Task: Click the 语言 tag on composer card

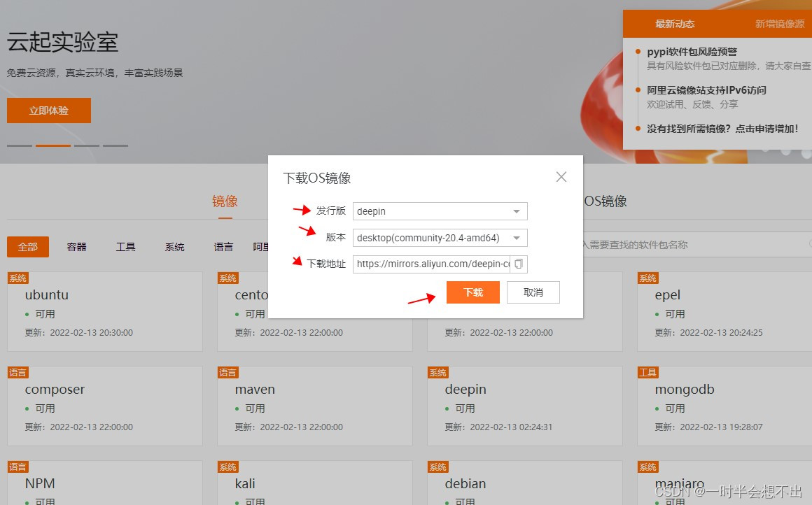Action: [17, 373]
